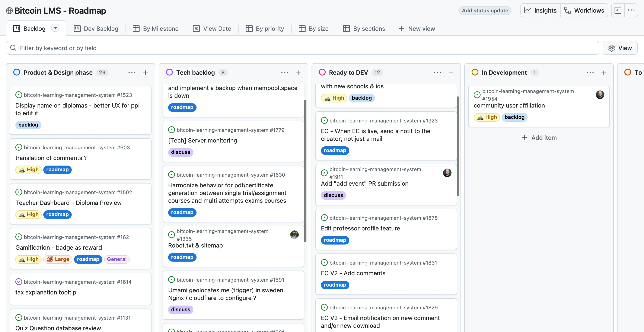This screenshot has width=644, height=332.
Task: Click Tech backlog purple status circle
Action: [169, 72]
